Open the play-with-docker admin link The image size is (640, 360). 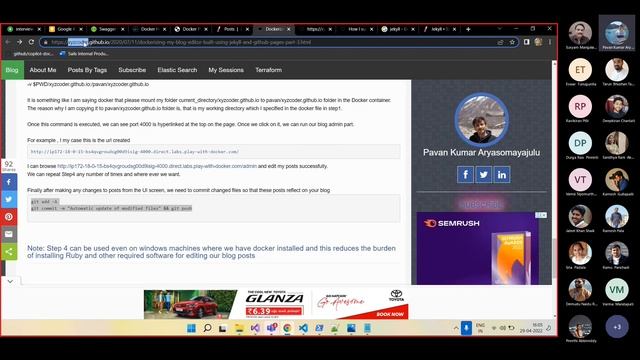[x=157, y=166]
